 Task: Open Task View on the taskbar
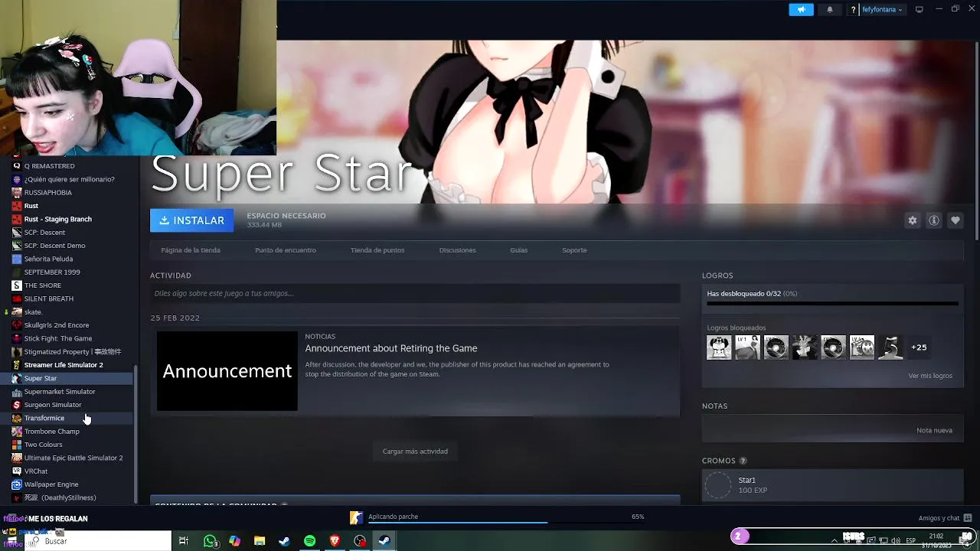point(184,541)
